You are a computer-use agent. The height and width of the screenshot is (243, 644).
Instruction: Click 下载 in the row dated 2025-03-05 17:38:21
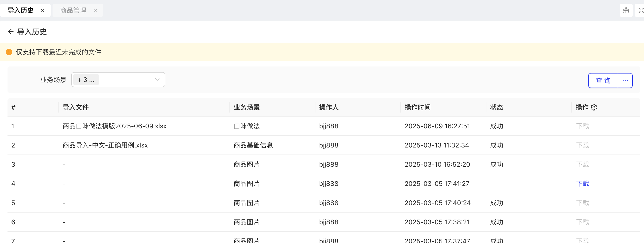point(583,222)
